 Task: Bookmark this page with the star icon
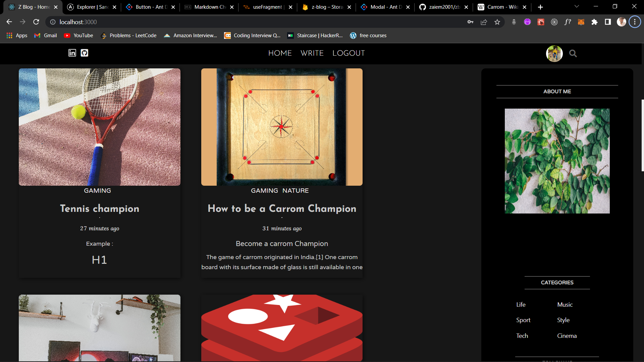(x=497, y=22)
